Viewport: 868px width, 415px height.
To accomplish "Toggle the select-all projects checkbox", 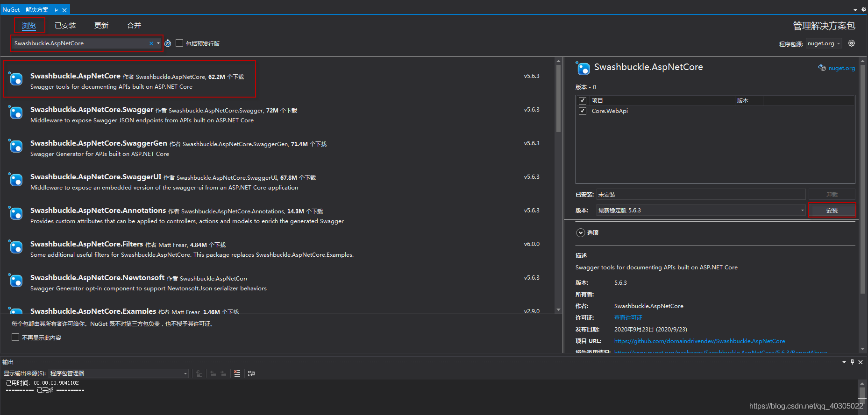I will [x=583, y=100].
